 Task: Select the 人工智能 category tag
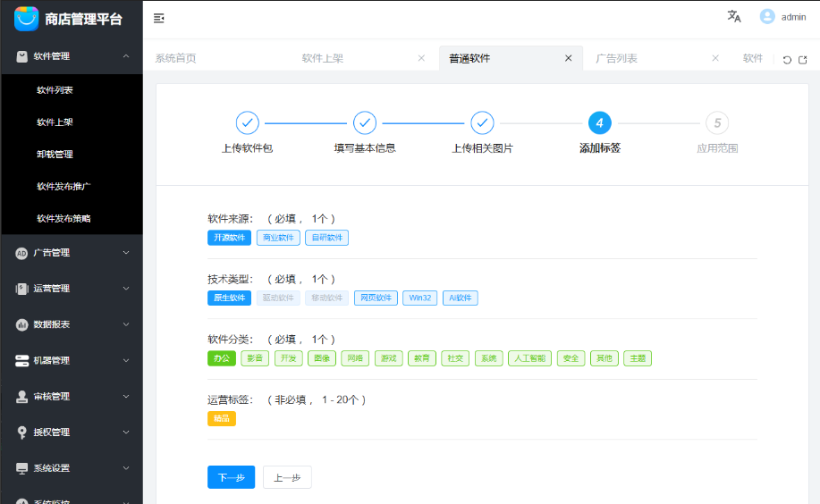529,358
